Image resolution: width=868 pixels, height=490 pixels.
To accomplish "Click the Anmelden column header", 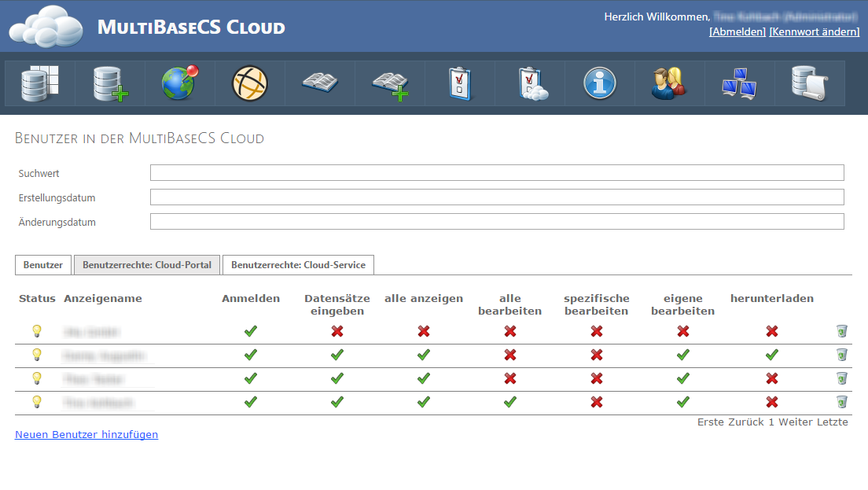I will pos(251,298).
